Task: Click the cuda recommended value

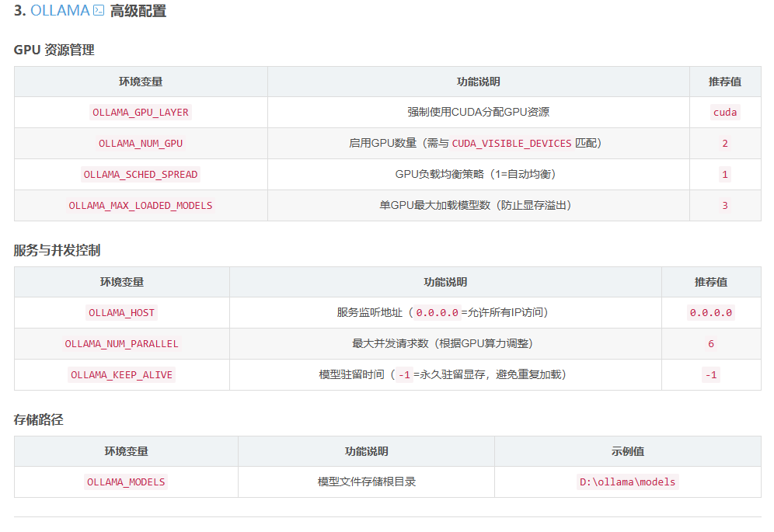Action: pyautogui.click(x=724, y=113)
